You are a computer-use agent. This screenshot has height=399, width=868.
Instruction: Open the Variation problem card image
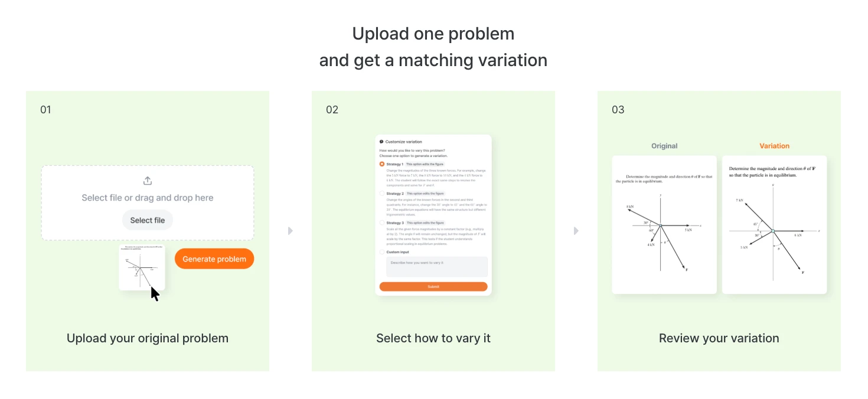click(x=774, y=224)
